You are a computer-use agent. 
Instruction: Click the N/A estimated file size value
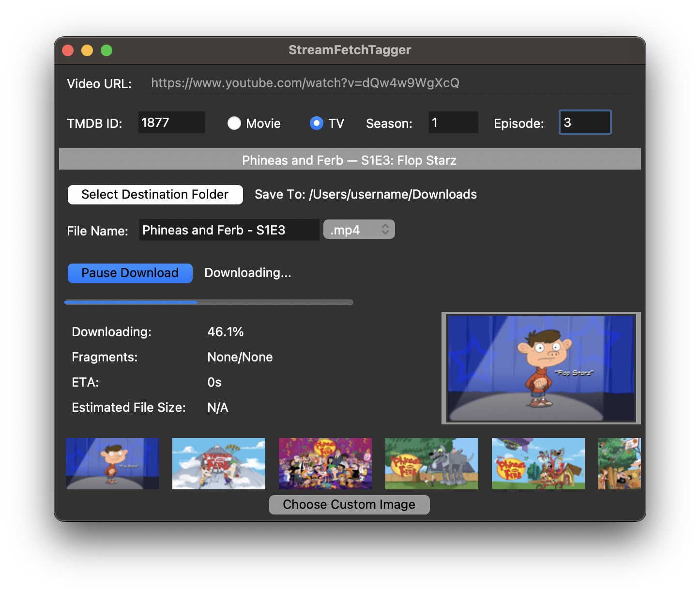[218, 407]
